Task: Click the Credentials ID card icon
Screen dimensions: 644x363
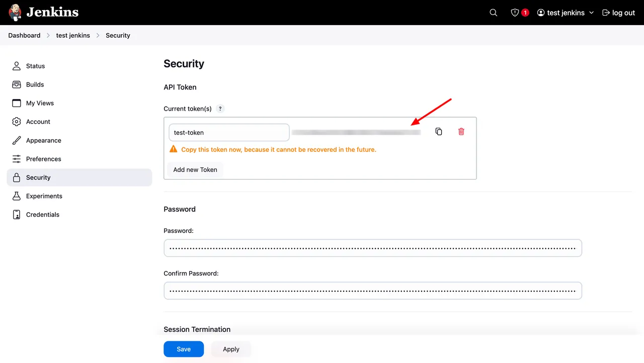Action: [17, 215]
